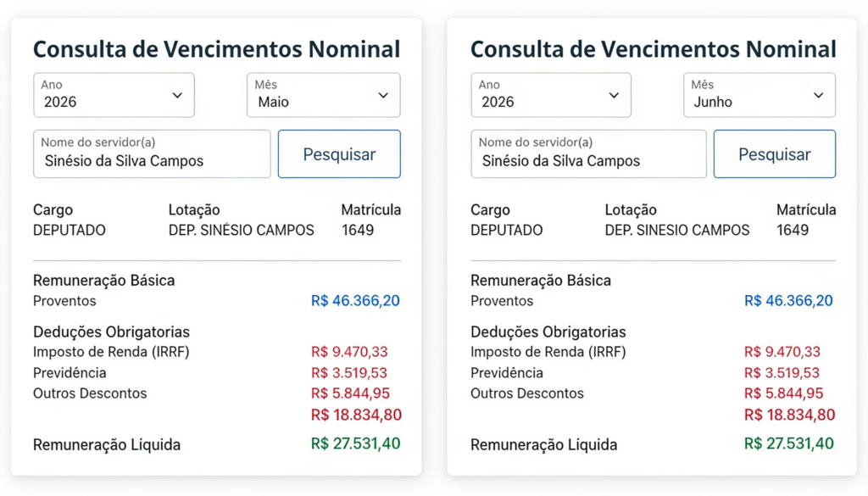Focus the Nome do servidor(a) field in the Maio panel
The height and width of the screenshot is (496, 868).
(x=152, y=154)
